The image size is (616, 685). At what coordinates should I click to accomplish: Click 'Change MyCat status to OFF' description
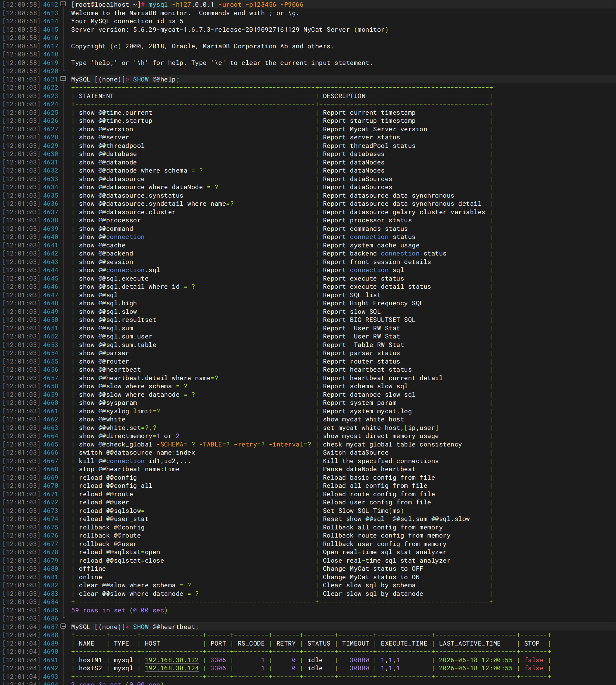(373, 568)
